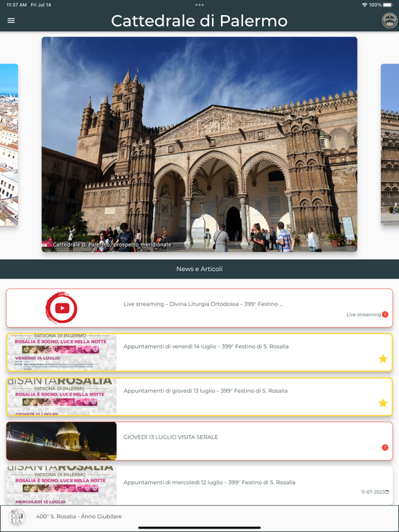Tap the battery indicator in status bar
Screen dimensions: 399x532
[x=387, y=5]
